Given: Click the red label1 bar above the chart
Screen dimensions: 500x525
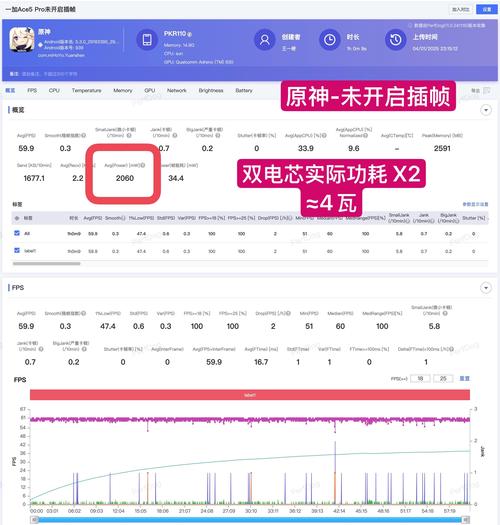Looking at the screenshot, I should tap(250, 395).
